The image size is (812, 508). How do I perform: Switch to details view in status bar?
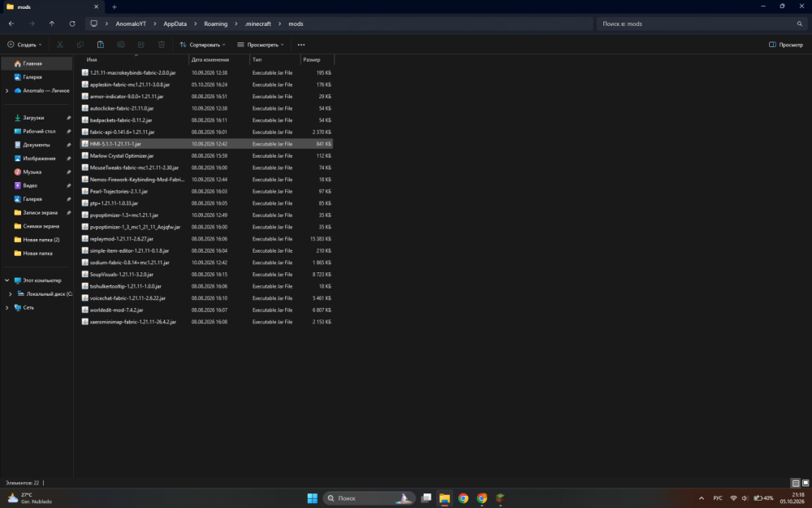[x=796, y=483]
